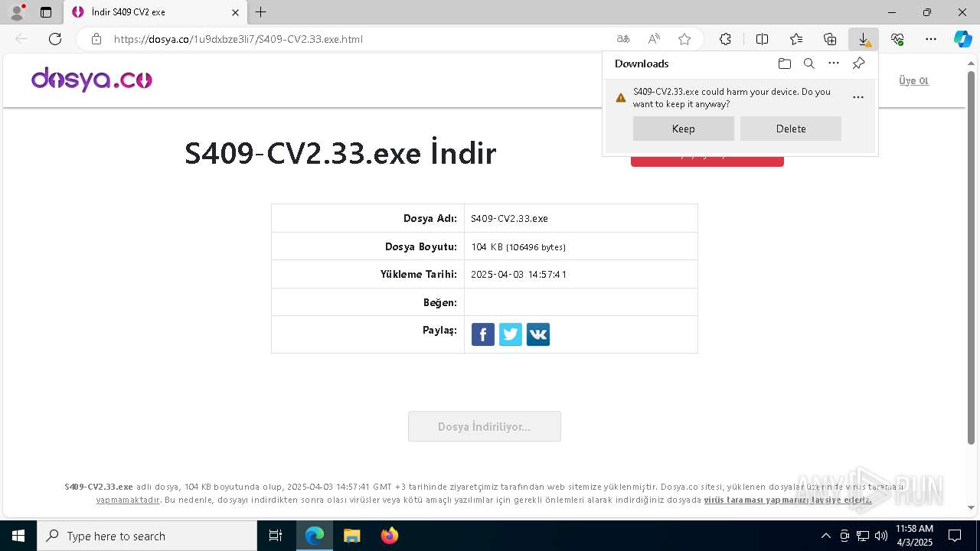Click the Üye Ol link

913,80
